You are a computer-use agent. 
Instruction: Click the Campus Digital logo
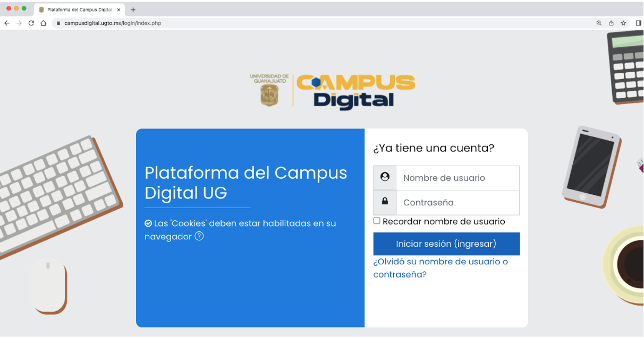(355, 91)
